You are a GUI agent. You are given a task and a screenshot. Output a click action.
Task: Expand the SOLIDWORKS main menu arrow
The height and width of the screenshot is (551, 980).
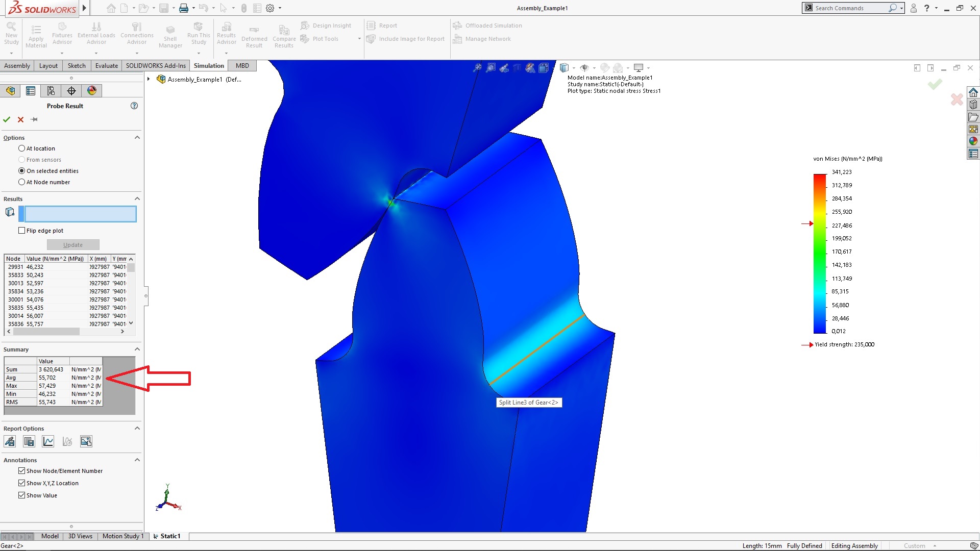pos(85,8)
